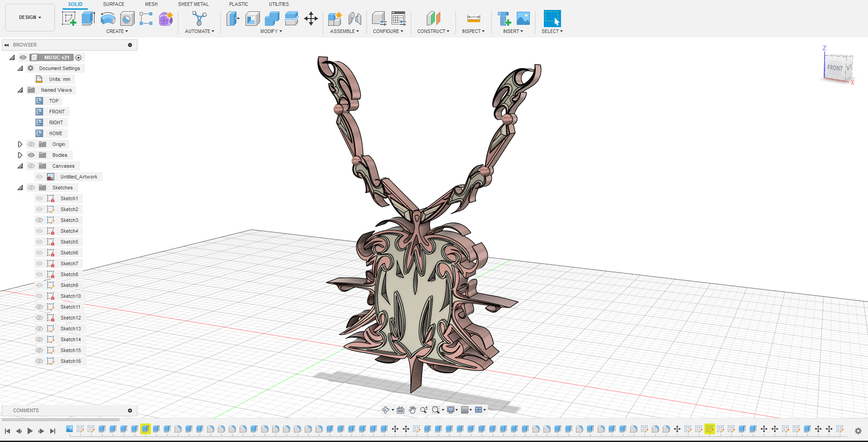Select the Revolve tool
This screenshot has width=868, height=442.
point(108,19)
